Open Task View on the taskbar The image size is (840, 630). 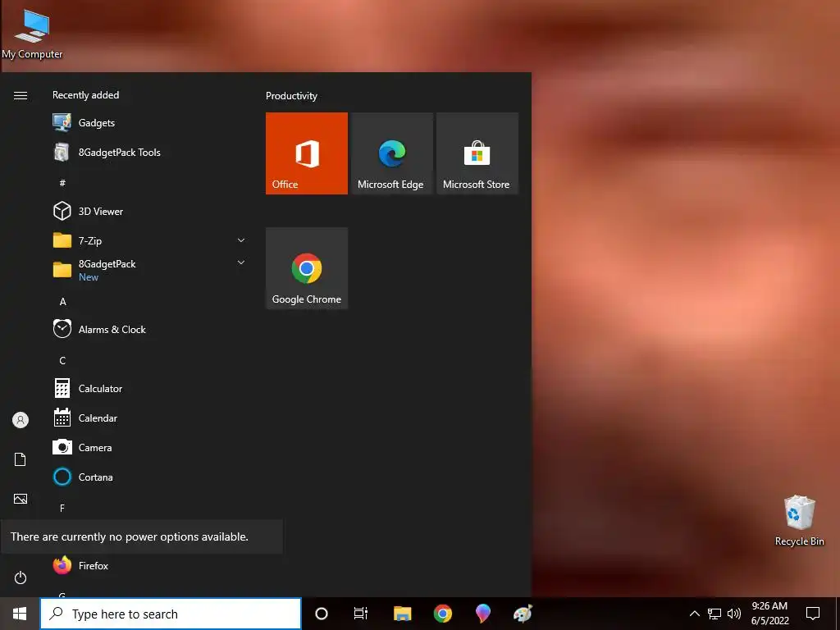361,614
